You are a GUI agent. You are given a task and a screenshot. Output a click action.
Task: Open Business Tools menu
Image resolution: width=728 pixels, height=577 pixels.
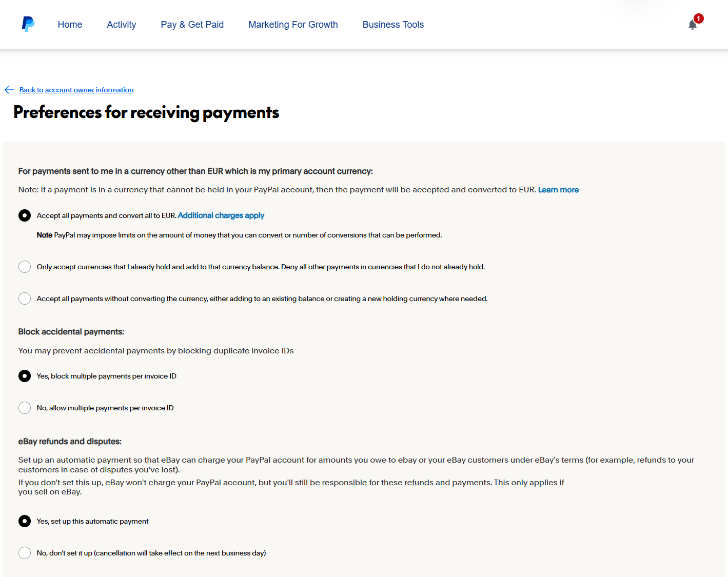pos(393,25)
